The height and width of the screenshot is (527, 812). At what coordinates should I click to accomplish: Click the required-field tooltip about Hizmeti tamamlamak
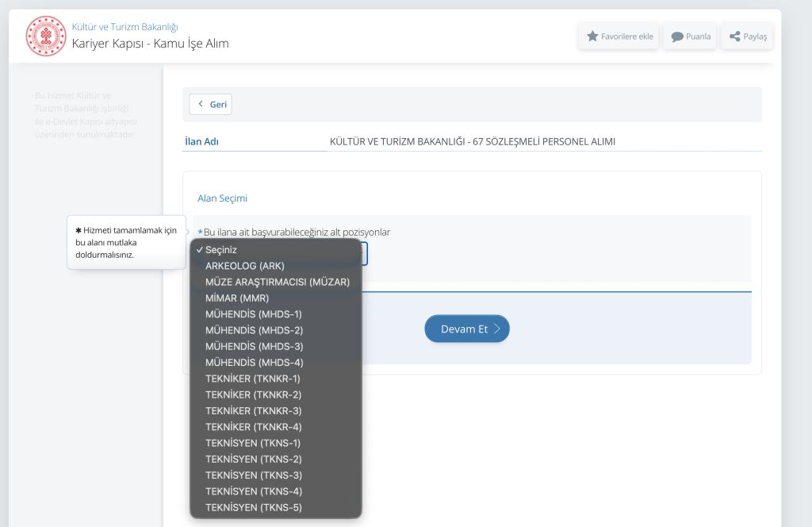coord(126,242)
